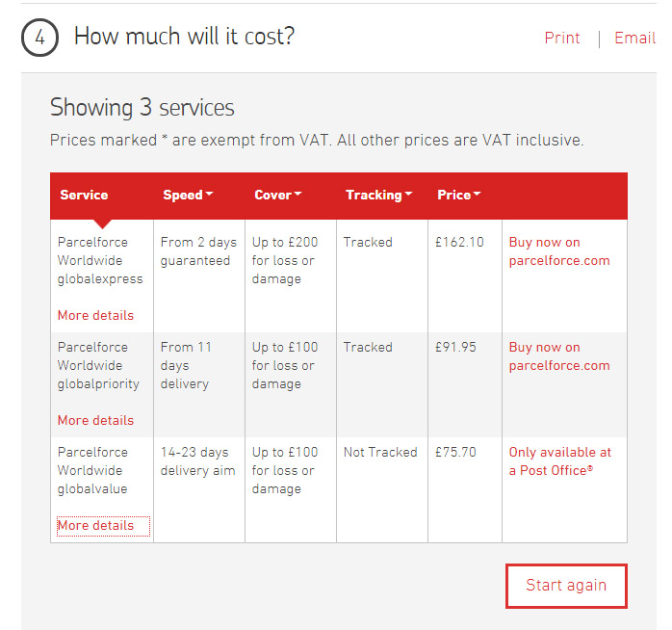The width and height of the screenshot is (672, 630).
Task: Sort services by Speed column
Action: [188, 195]
